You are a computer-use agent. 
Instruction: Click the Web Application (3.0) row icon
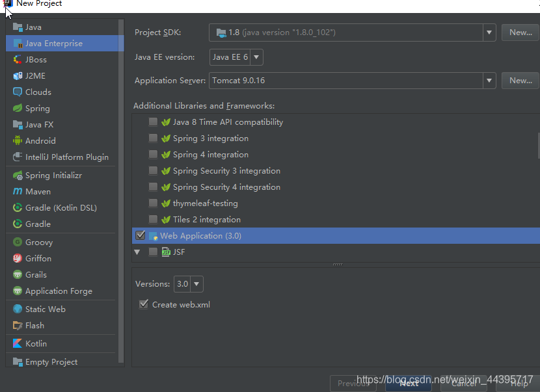[153, 236]
